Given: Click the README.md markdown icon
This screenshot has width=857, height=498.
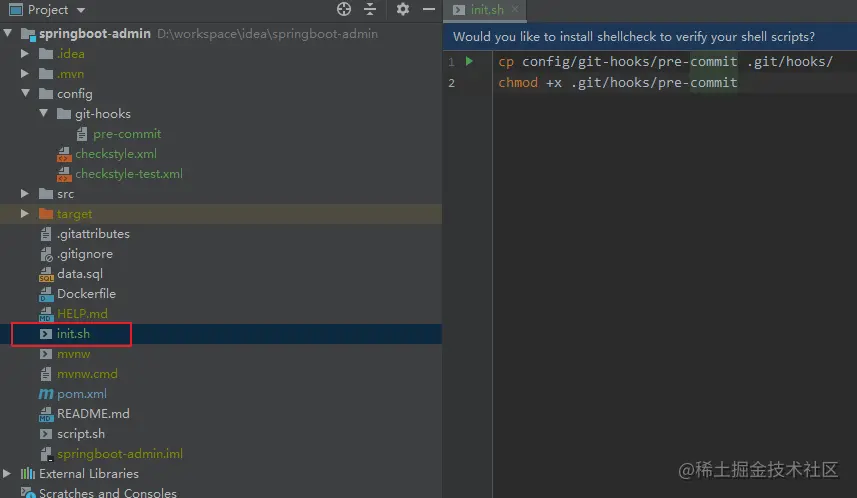Looking at the screenshot, I should coord(46,414).
